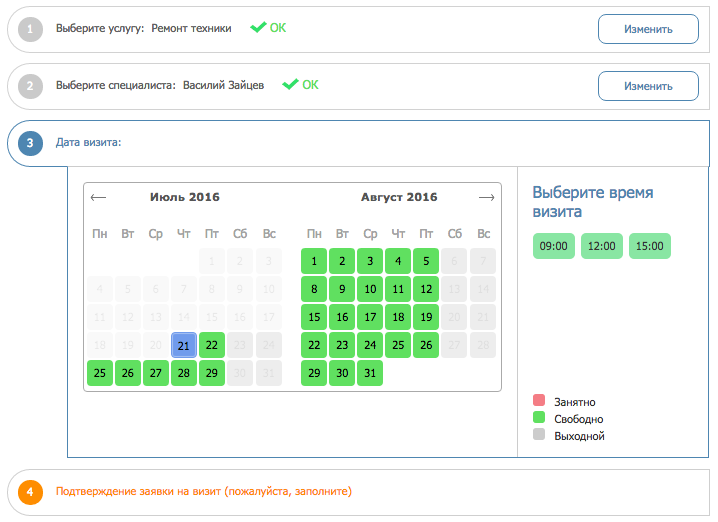
Task: Select August 23 in the calendar
Action: coord(342,345)
